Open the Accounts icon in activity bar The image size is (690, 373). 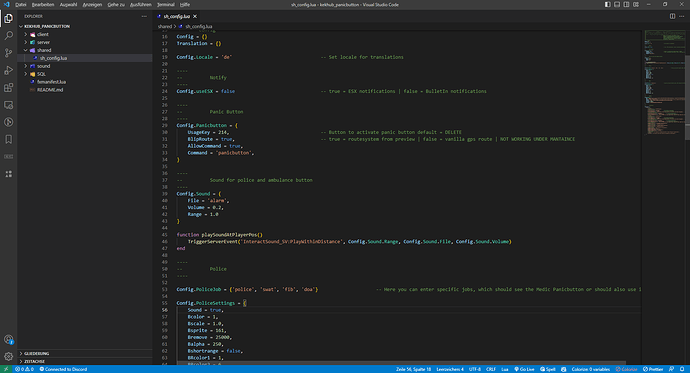tap(8, 339)
